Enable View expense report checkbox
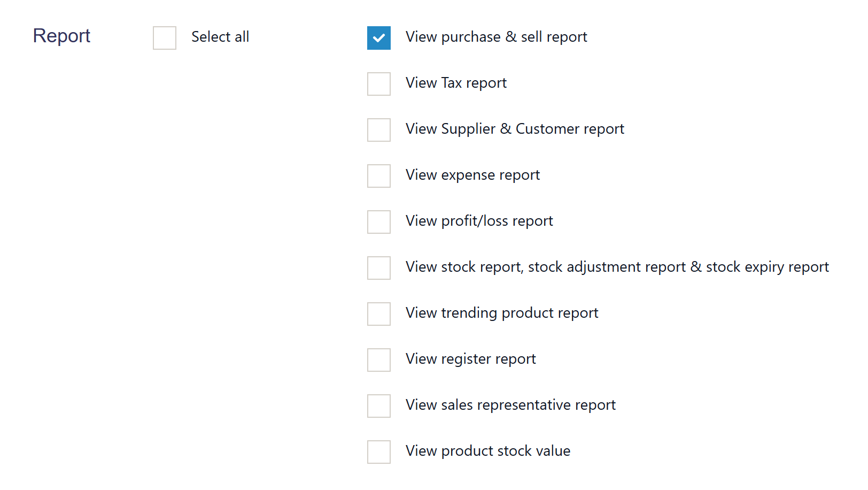868x490 pixels. 379,176
